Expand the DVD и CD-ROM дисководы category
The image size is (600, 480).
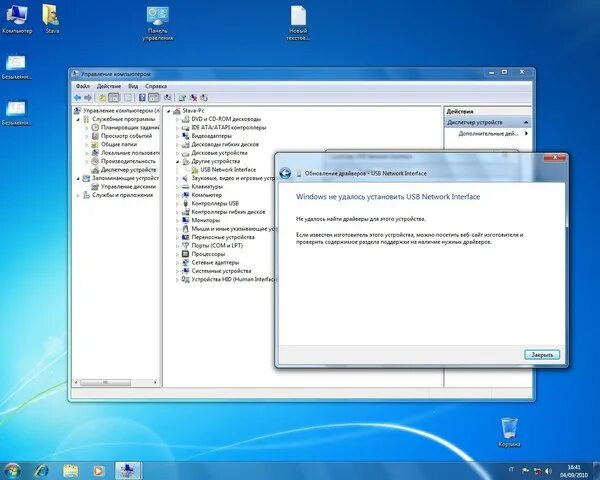click(x=178, y=119)
